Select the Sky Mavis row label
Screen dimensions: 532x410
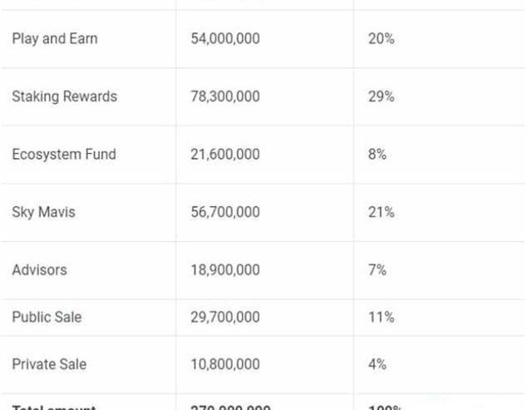[x=43, y=212]
